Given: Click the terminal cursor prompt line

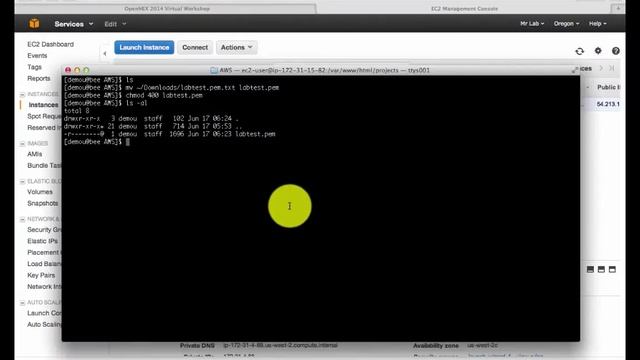Looking at the screenshot, I should click(97, 142).
